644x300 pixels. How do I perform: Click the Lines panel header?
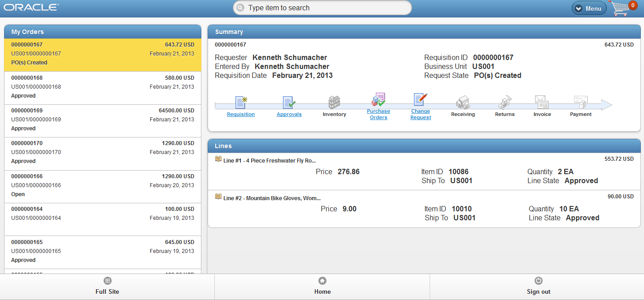pyautogui.click(x=424, y=146)
